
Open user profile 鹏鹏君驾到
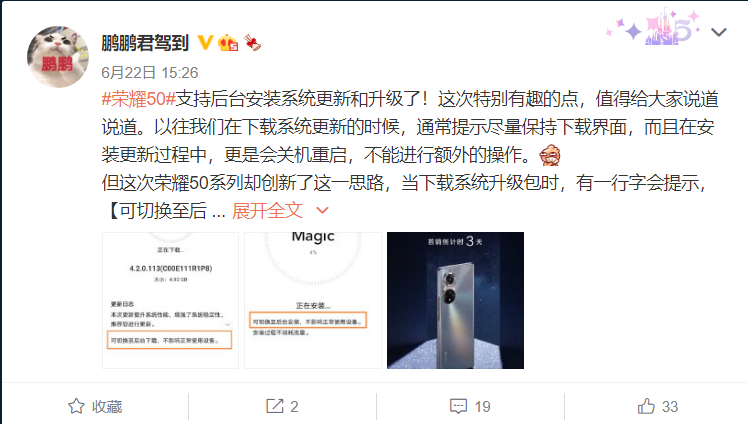145,43
